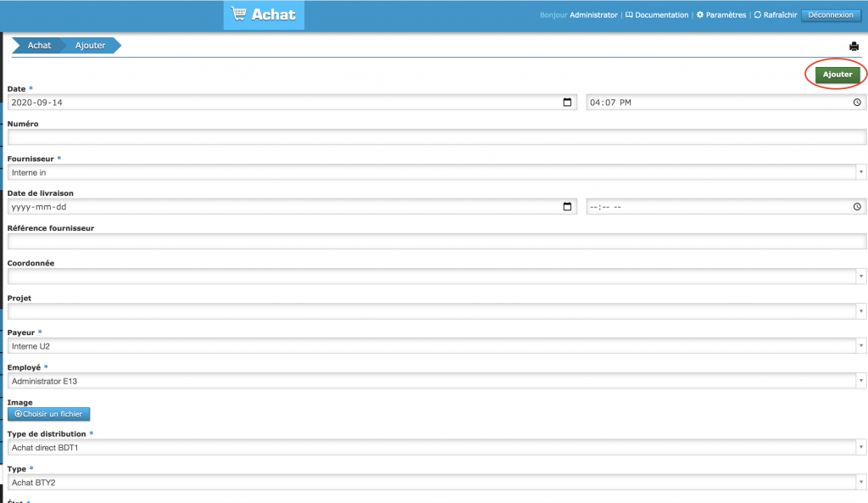Open the Date calendar picker icon
Screen dimensions: 868x503
pos(567,103)
